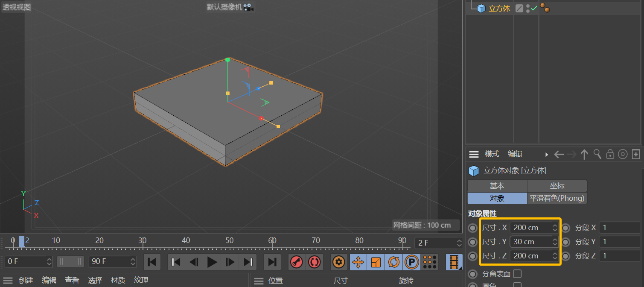Switch to the 基本 tab
Viewport: 644px width, 287px height.
click(x=497, y=186)
